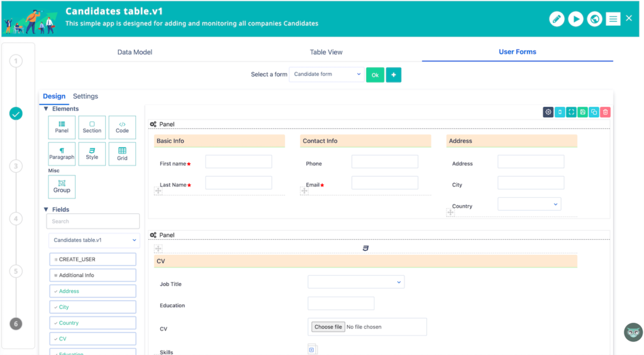Click the City input field
The width and height of the screenshot is (644, 355).
[531, 183]
